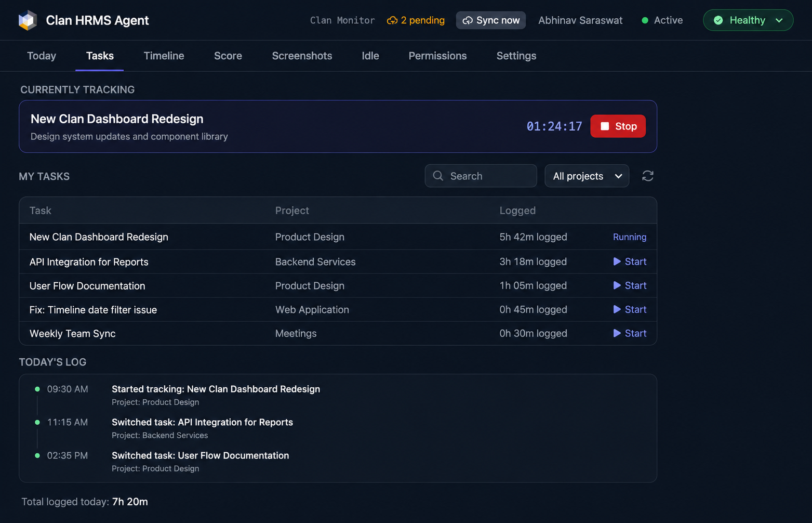Viewport: 812px width, 523px height.
Task: Click Switched task: API Integration for Reports entry
Action: click(x=202, y=422)
